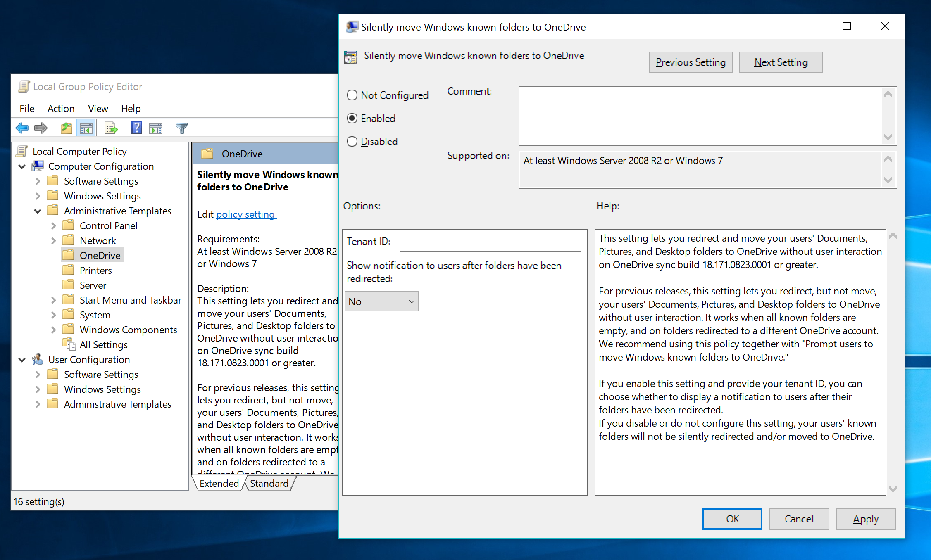This screenshot has height=560, width=931.
Task: Select the Disabled radio button
Action: (x=352, y=141)
